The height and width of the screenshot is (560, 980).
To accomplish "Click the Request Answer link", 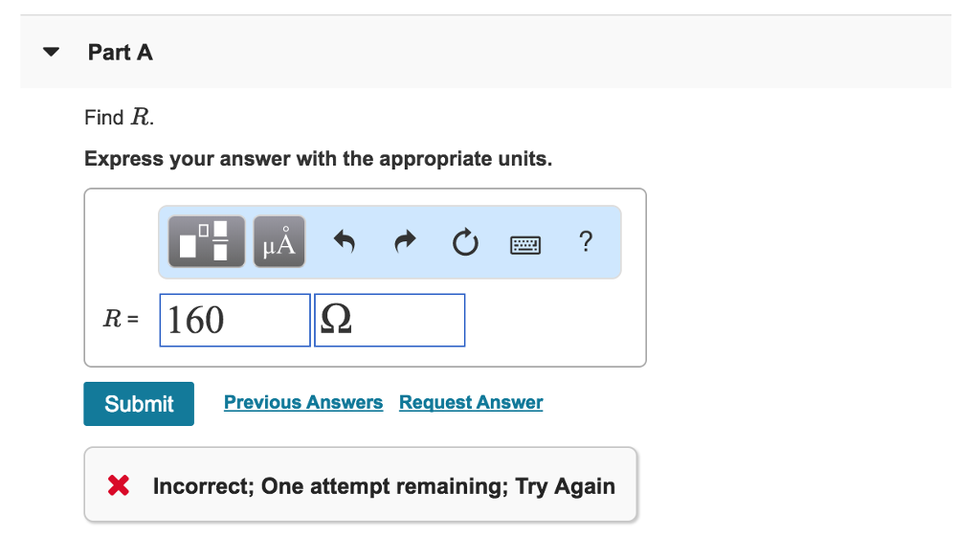I will point(471,403).
